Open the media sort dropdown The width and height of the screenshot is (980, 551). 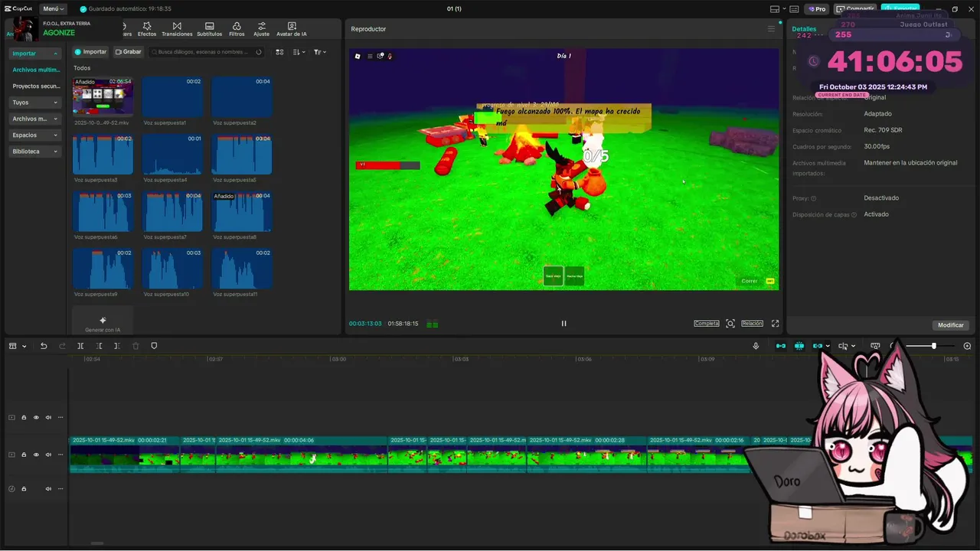299,52
